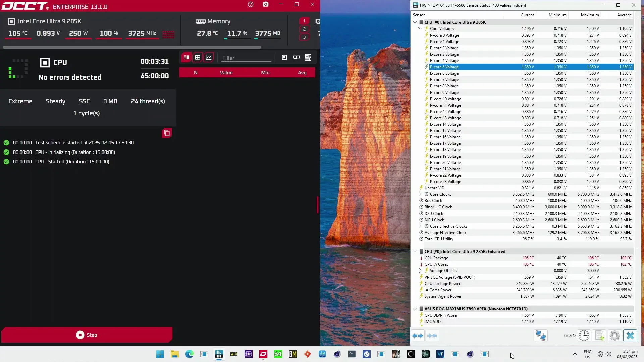644x362 pixels.
Task: Collapse CPU 285K Enhanced sensor group
Action: (415, 252)
